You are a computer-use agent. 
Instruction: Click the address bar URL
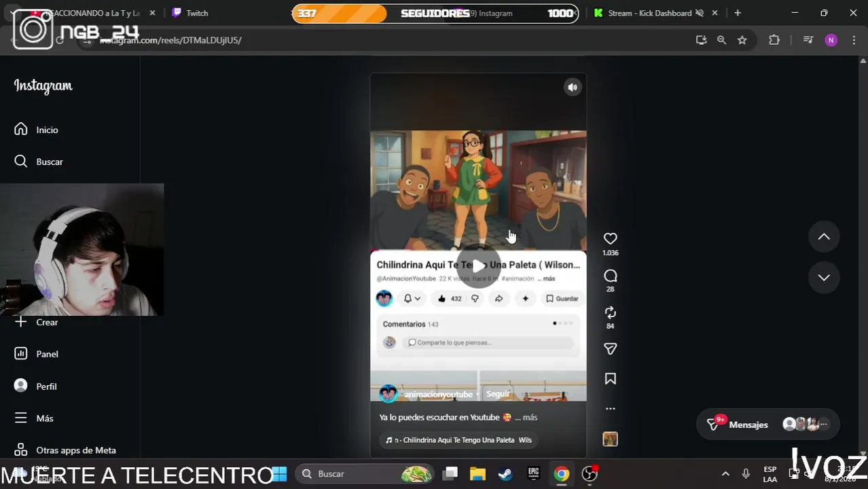[x=170, y=40]
